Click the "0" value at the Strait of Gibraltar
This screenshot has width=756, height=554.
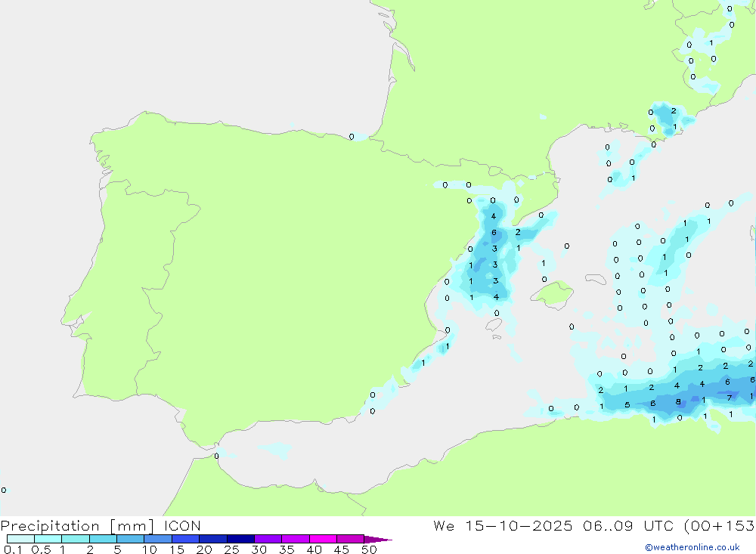pos(216,456)
